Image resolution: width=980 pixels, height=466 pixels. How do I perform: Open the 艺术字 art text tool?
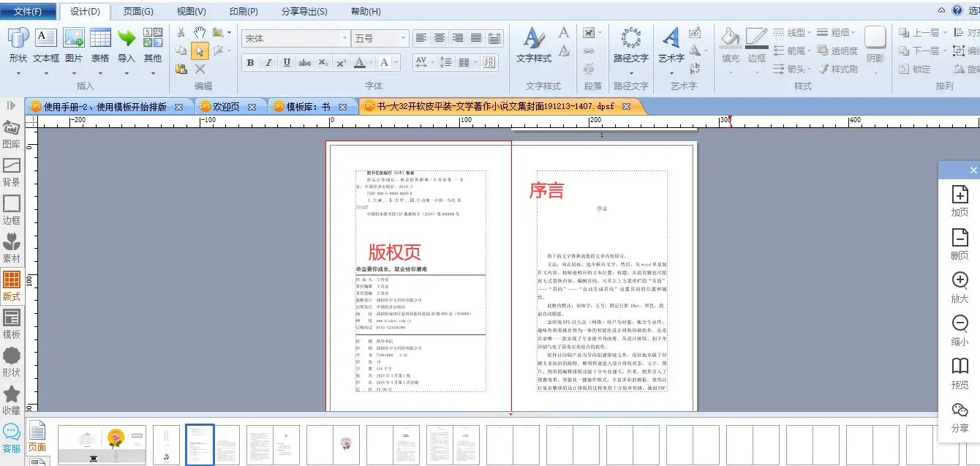[671, 44]
